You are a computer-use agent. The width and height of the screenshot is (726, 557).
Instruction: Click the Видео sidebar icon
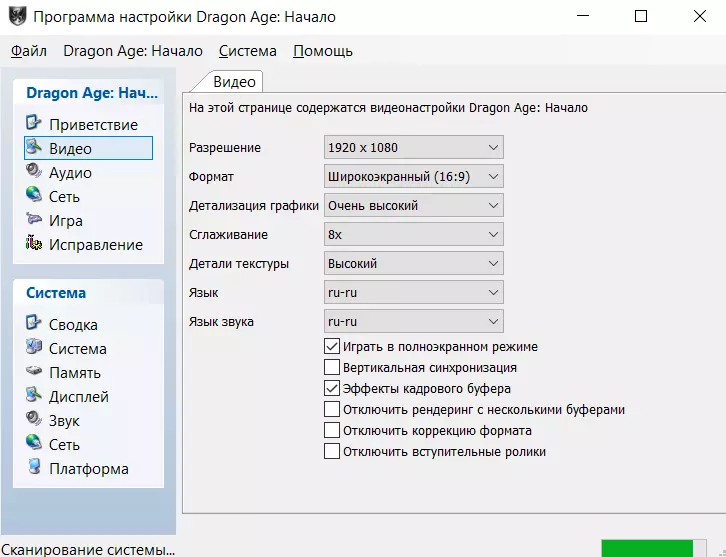point(34,147)
